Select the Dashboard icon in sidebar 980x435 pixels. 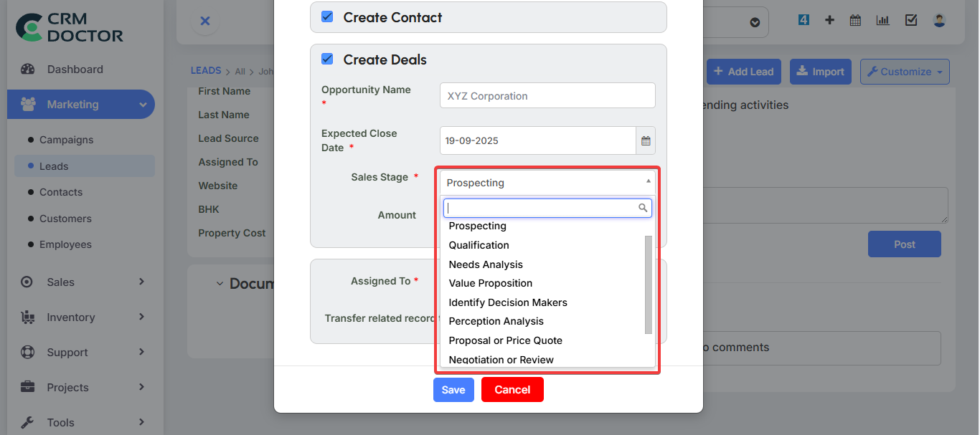coord(28,69)
